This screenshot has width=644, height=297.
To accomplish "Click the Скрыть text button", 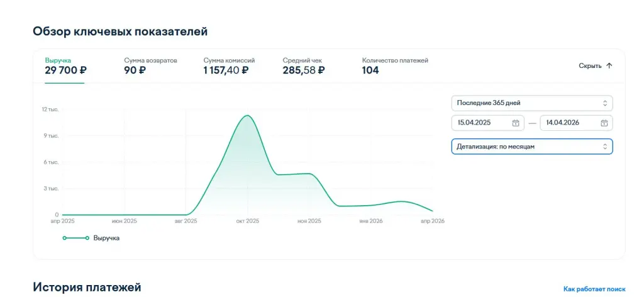I will click(x=590, y=65).
